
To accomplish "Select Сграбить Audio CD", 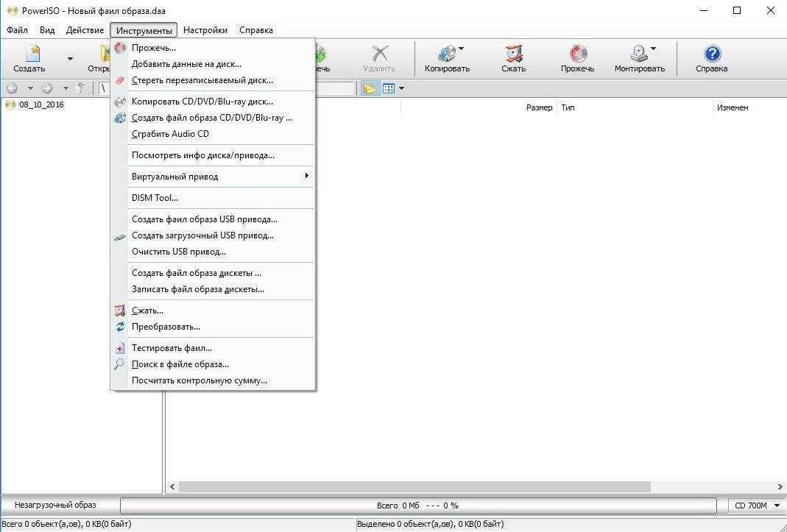I will [x=213, y=134].
